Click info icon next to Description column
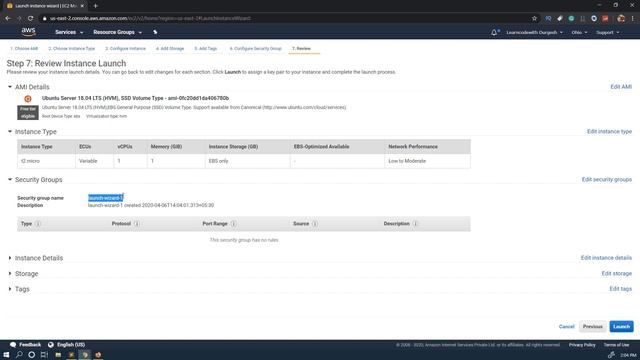 415,224
